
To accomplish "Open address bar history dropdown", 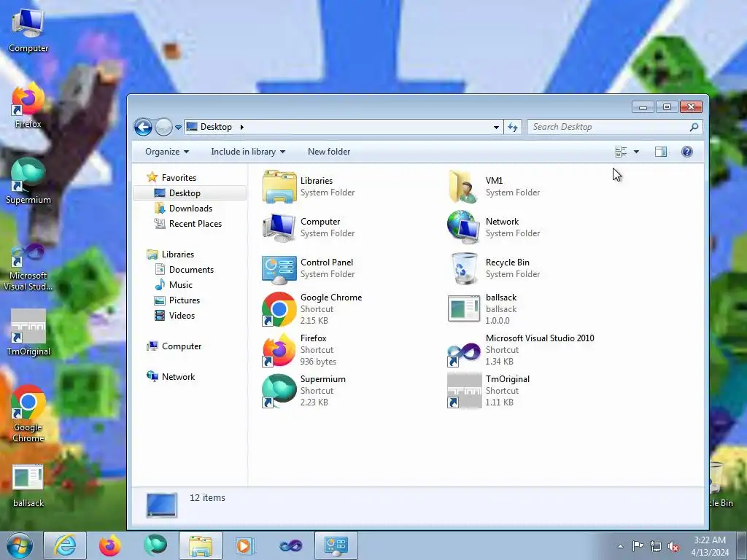I will coord(496,127).
